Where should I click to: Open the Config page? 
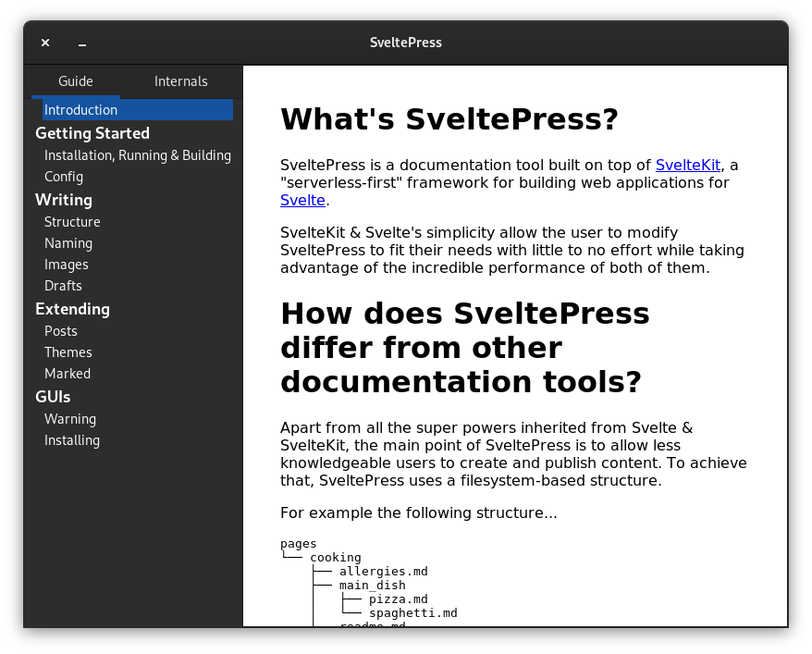coord(64,177)
